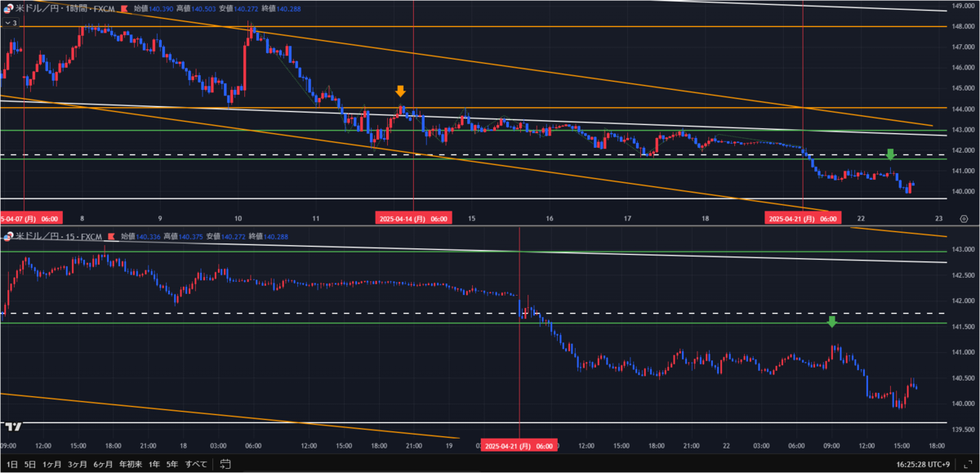Select the 1日 timeframe
The image size is (980, 473).
click(11, 462)
